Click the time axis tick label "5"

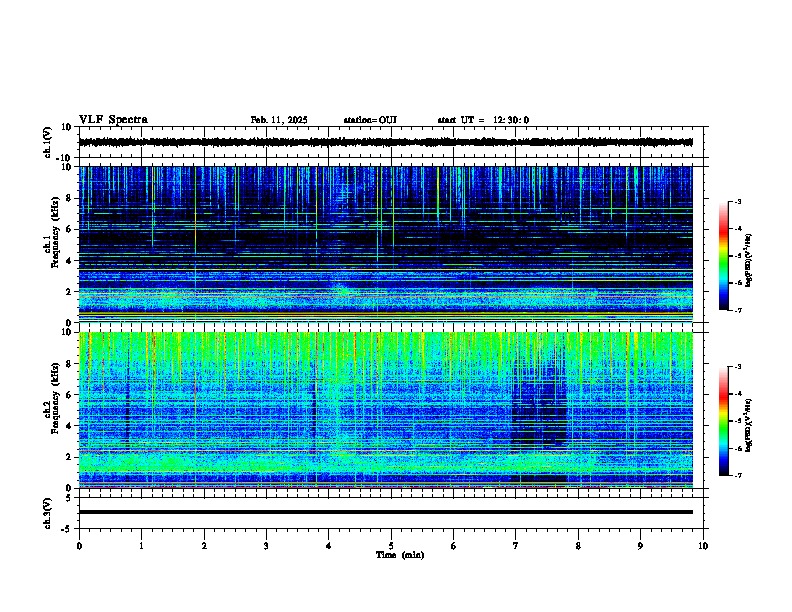tap(391, 546)
